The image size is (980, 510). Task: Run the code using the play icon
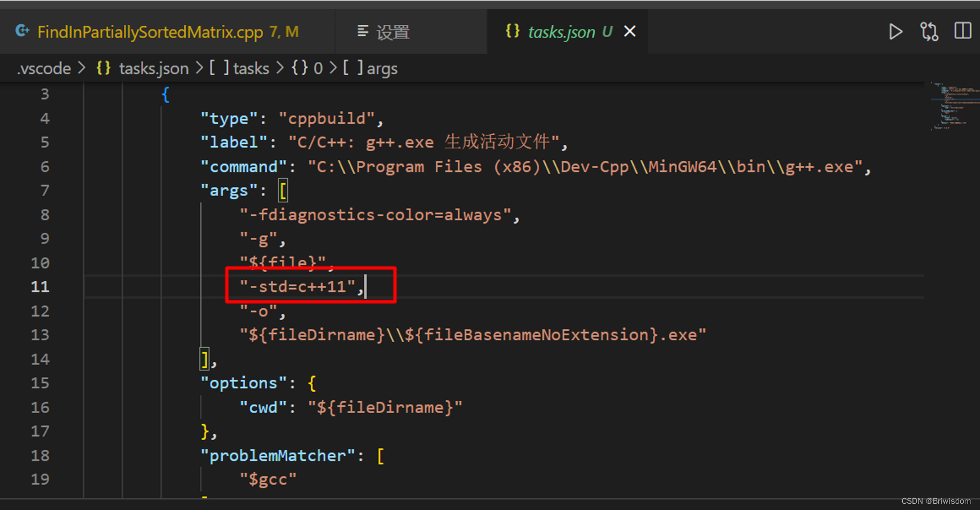pyautogui.click(x=896, y=32)
